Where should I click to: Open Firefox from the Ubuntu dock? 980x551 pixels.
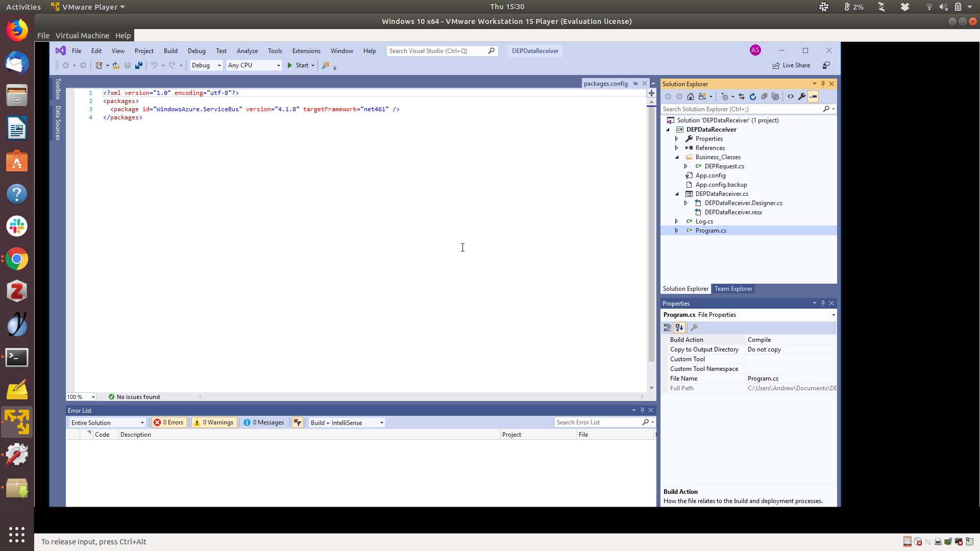pos(17,31)
